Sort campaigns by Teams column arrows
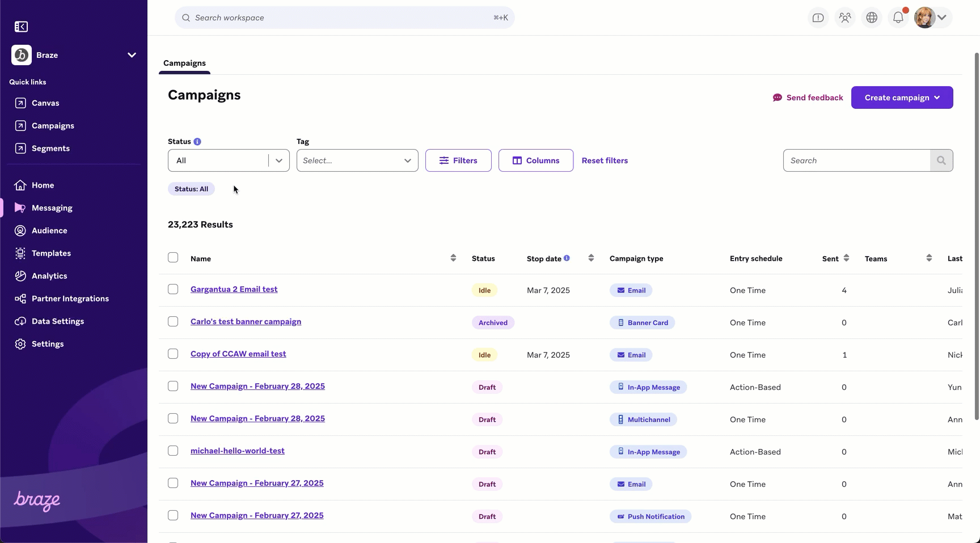Screen dimensions: 980x543 click(x=929, y=258)
